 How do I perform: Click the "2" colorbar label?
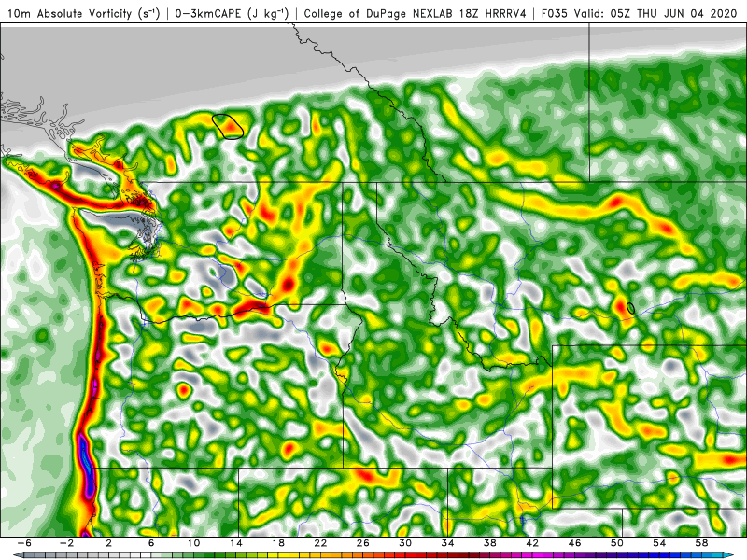click(109, 543)
